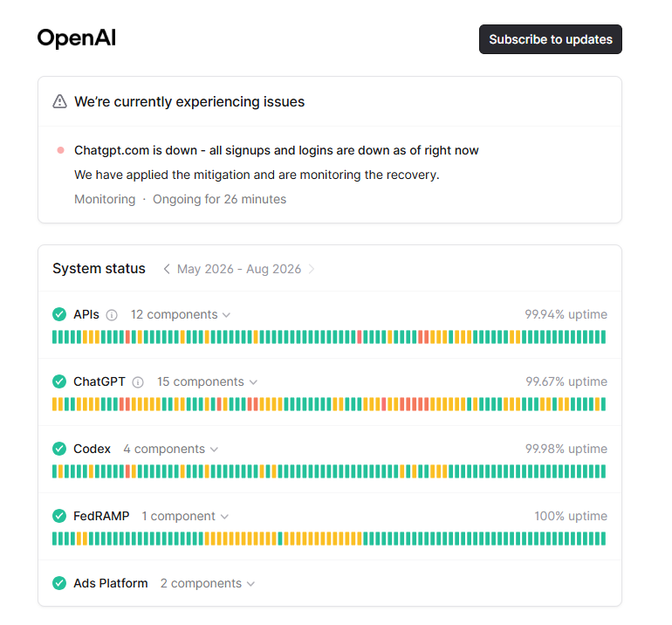Expand the FedRAMP 1 component list

[x=185, y=516]
